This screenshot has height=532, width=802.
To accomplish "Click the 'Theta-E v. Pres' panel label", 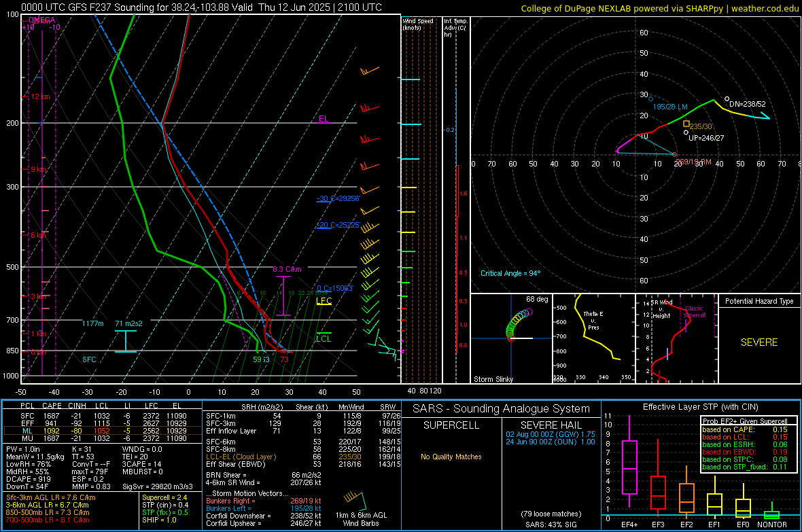I will click(593, 320).
